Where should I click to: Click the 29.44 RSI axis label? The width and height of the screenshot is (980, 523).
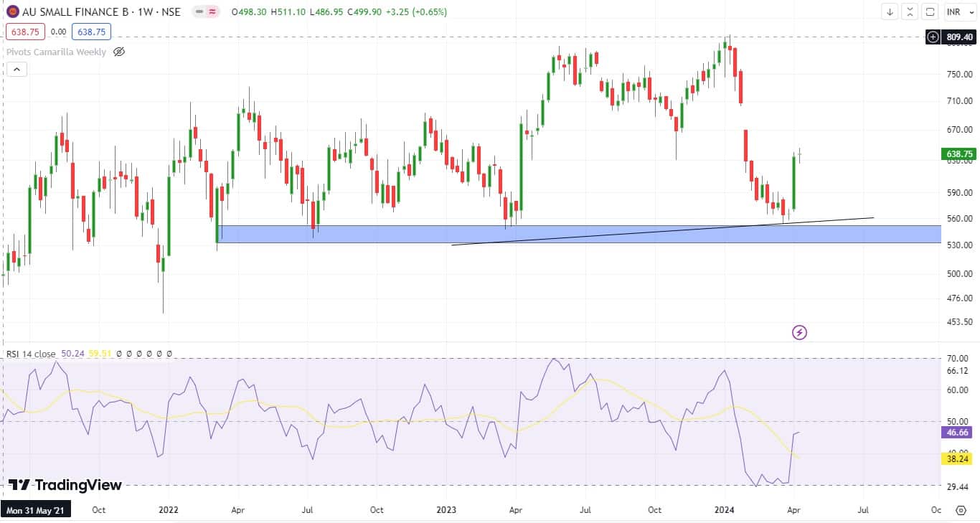tap(959, 486)
